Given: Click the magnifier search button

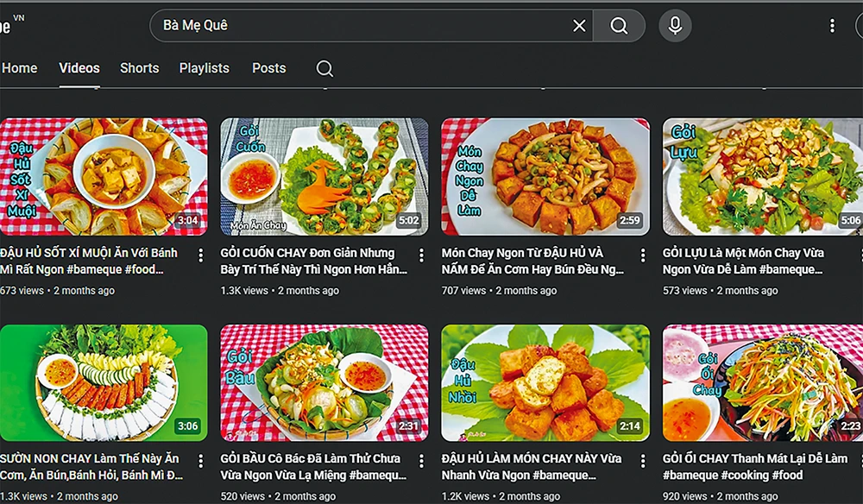Looking at the screenshot, I should point(619,26).
